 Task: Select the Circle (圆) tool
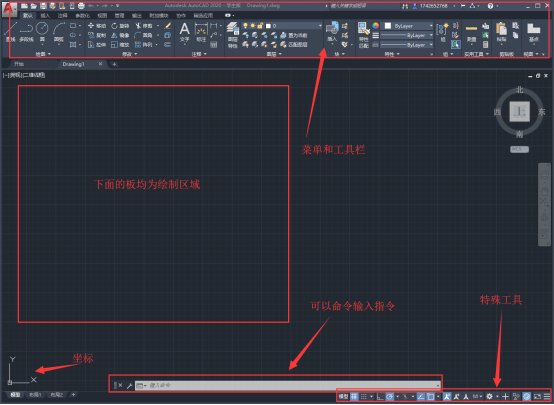(42, 31)
